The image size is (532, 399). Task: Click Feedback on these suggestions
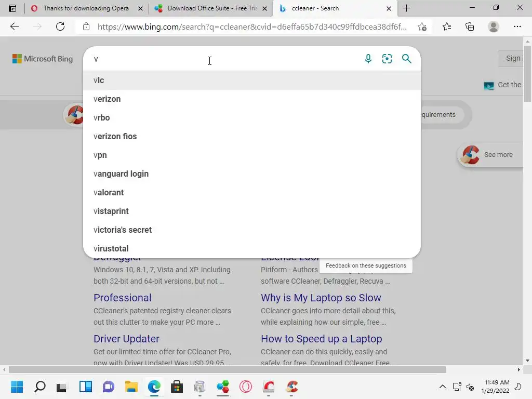click(366, 265)
